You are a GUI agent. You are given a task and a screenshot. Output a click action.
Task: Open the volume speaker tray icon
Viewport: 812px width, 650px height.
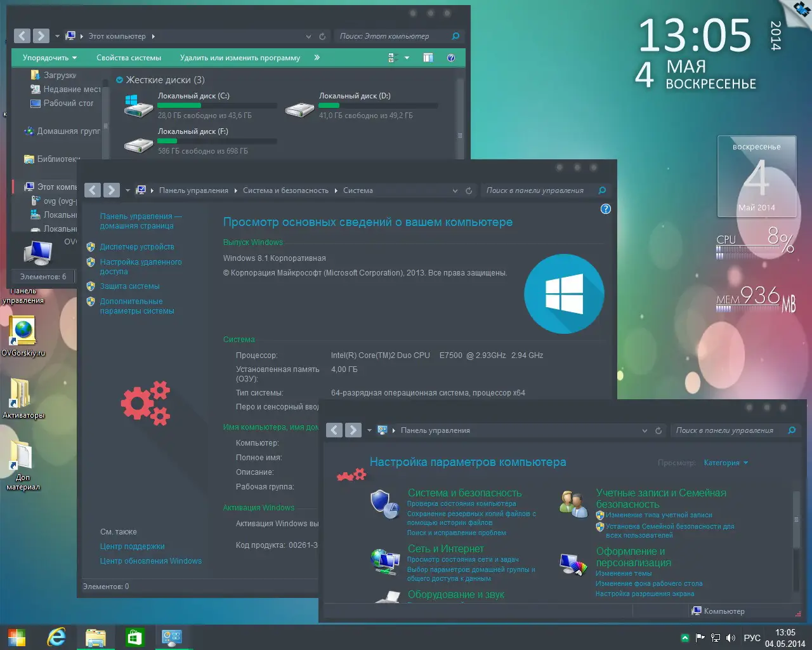point(731,638)
